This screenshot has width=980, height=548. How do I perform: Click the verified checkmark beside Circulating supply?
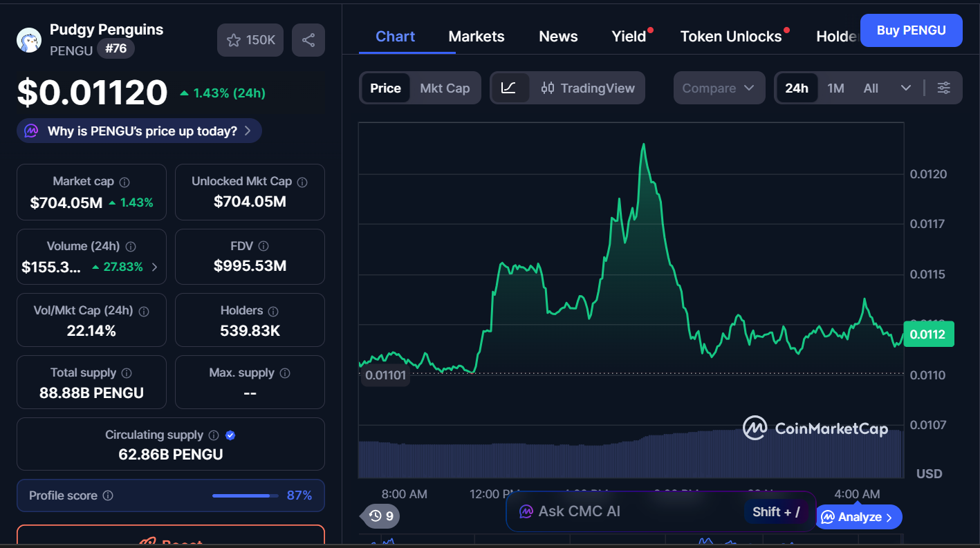(x=230, y=435)
